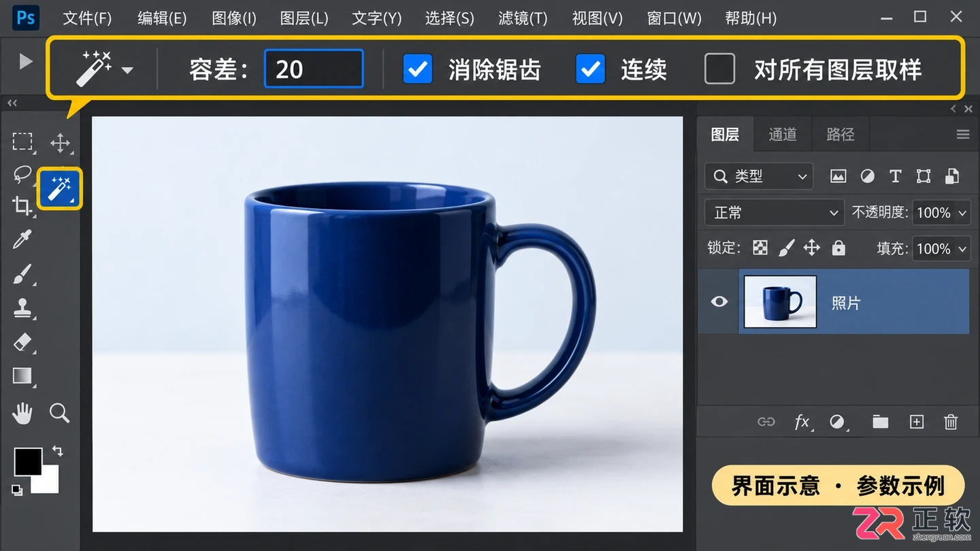Open the 正常 blend mode dropdown
This screenshot has width=980, height=551.
[774, 213]
